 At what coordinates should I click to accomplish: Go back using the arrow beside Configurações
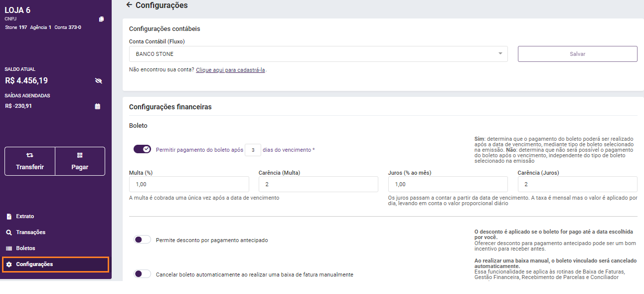pos(129,5)
